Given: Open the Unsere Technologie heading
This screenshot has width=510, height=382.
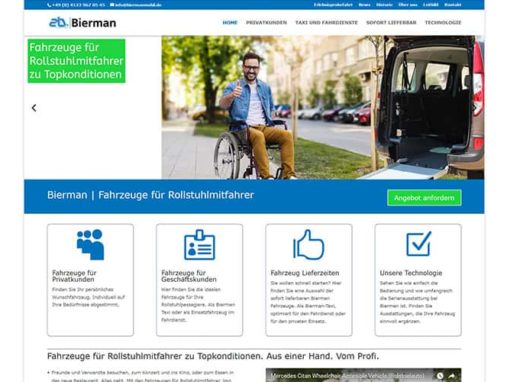Looking at the screenshot, I should pos(411,273).
